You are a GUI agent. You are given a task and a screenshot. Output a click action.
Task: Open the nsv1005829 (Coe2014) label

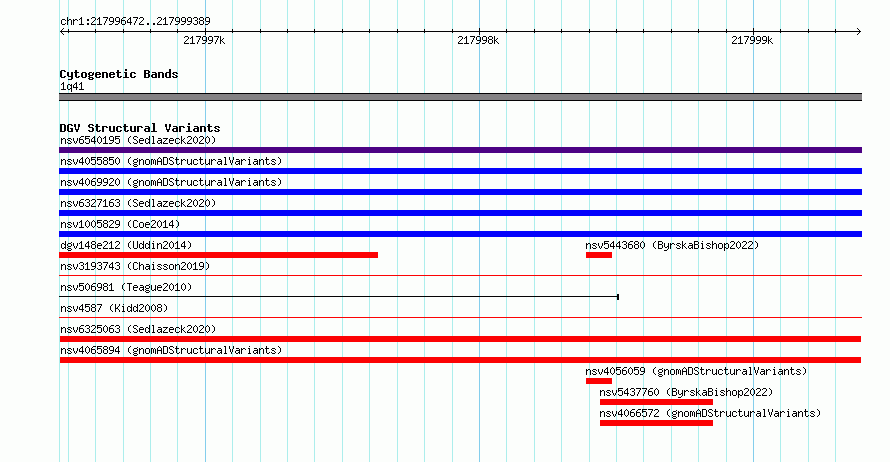pos(120,224)
